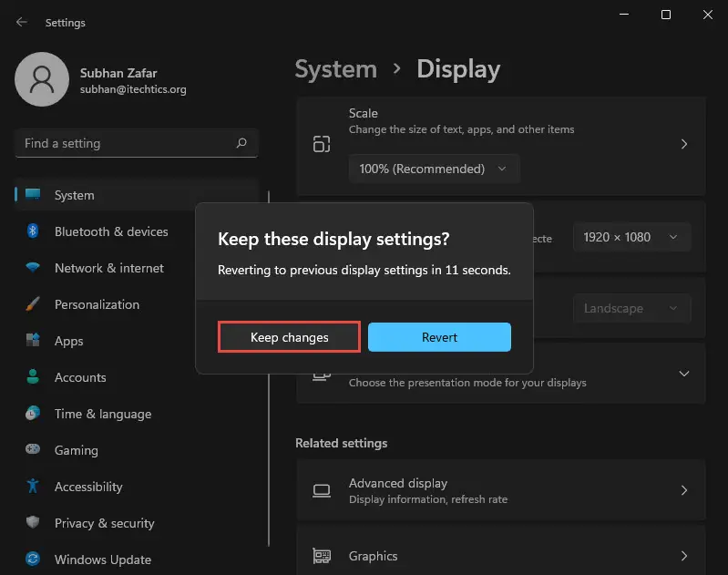Click the subhan@itechtics.org account email
The height and width of the screenshot is (575, 728).
[133, 89]
